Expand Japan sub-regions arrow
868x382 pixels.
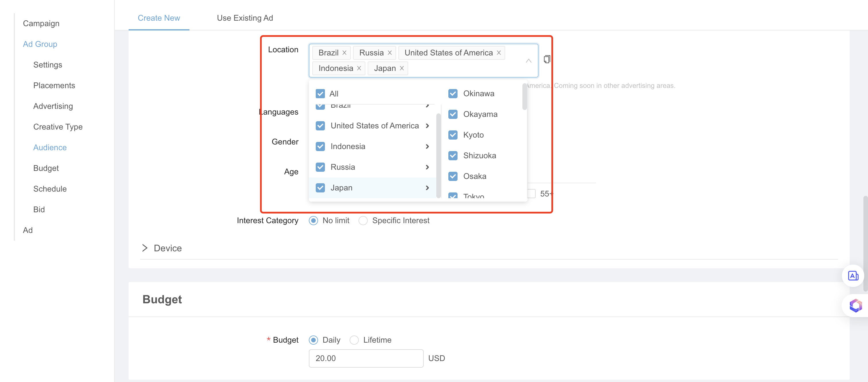click(427, 188)
